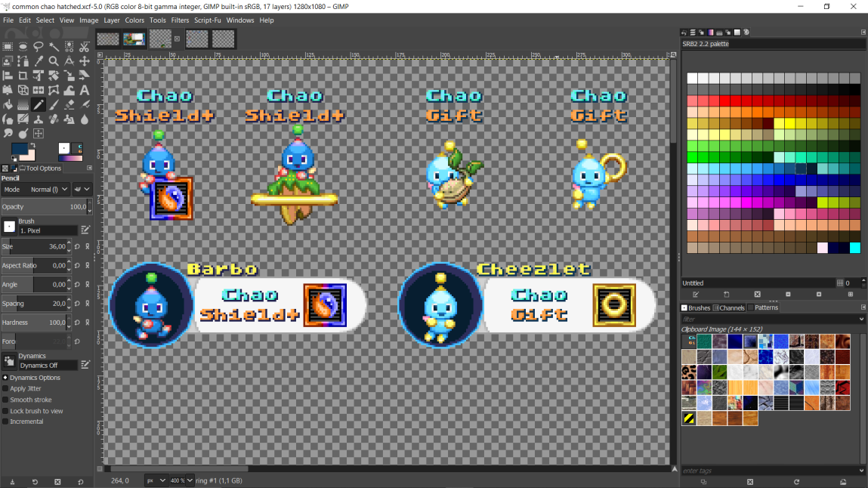Open the Mode Normal dropdown

pyautogui.click(x=36, y=189)
